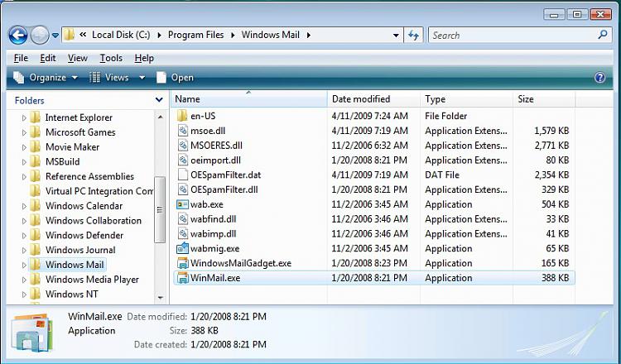Select Windows NT folder in tree
621x364 pixels.
(x=72, y=294)
